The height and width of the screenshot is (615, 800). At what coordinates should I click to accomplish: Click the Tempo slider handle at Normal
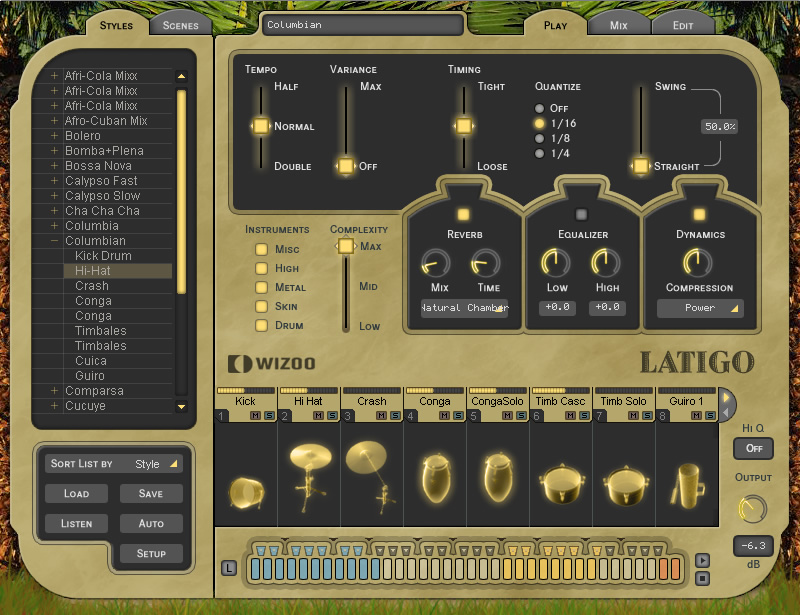click(261, 126)
